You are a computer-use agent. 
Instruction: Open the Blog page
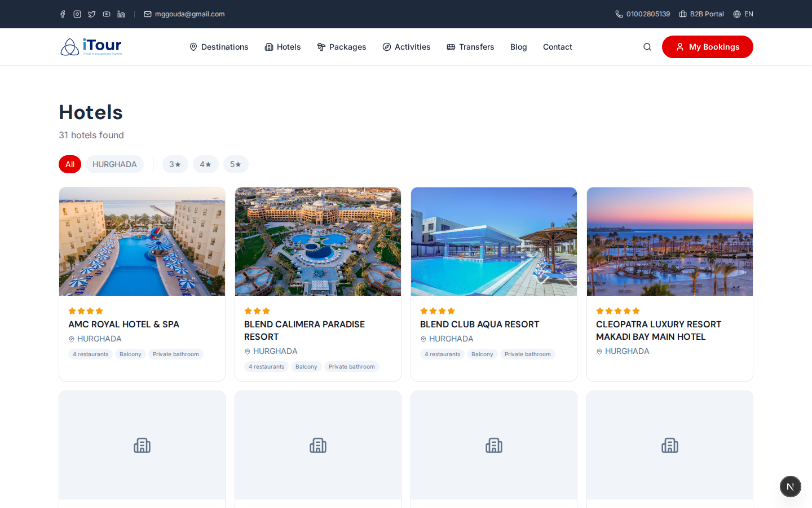coord(519,47)
